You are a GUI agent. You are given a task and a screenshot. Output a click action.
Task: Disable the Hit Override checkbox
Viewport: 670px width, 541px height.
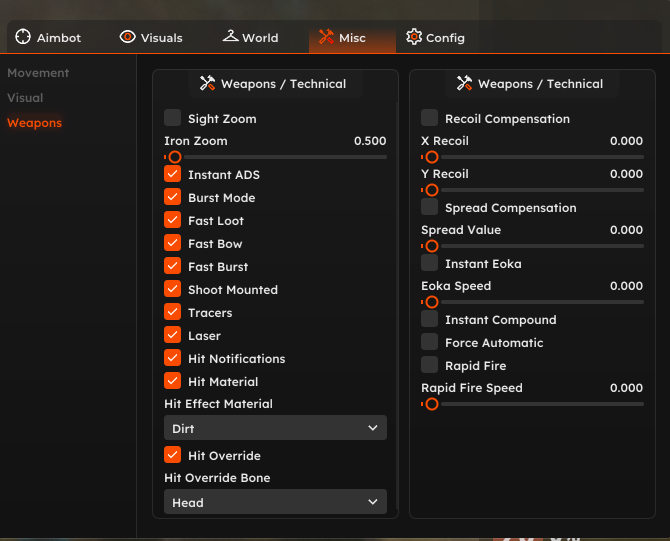(173, 455)
